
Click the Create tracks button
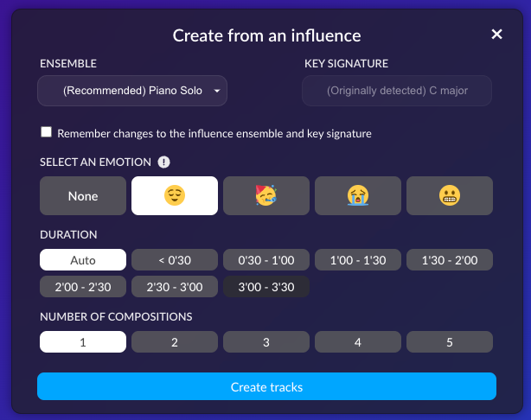(x=267, y=386)
